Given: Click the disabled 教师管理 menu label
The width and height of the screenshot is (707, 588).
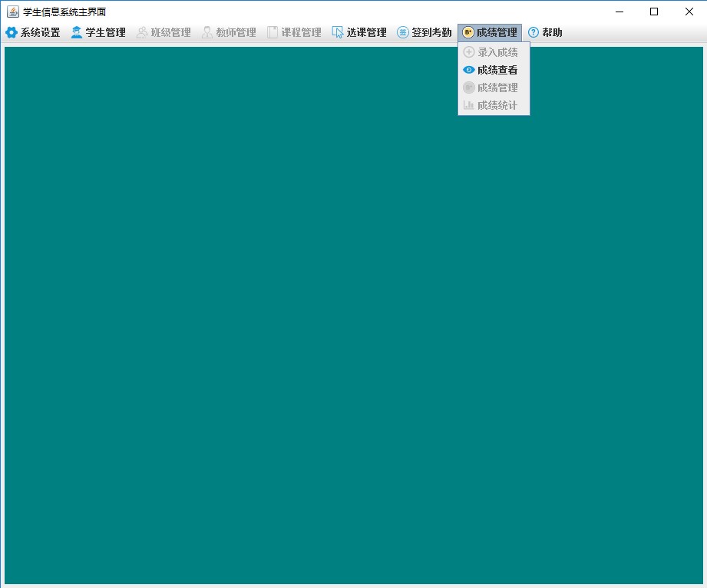Looking at the screenshot, I should [236, 32].
